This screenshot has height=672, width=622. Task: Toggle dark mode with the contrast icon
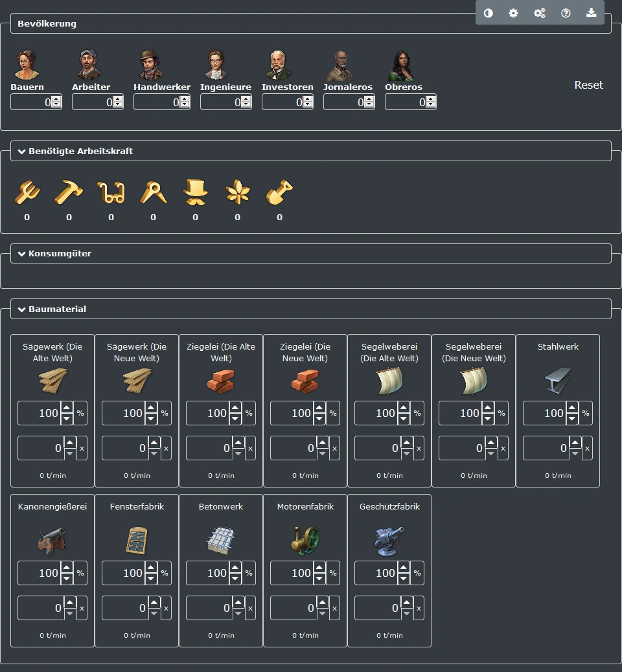pos(488,13)
